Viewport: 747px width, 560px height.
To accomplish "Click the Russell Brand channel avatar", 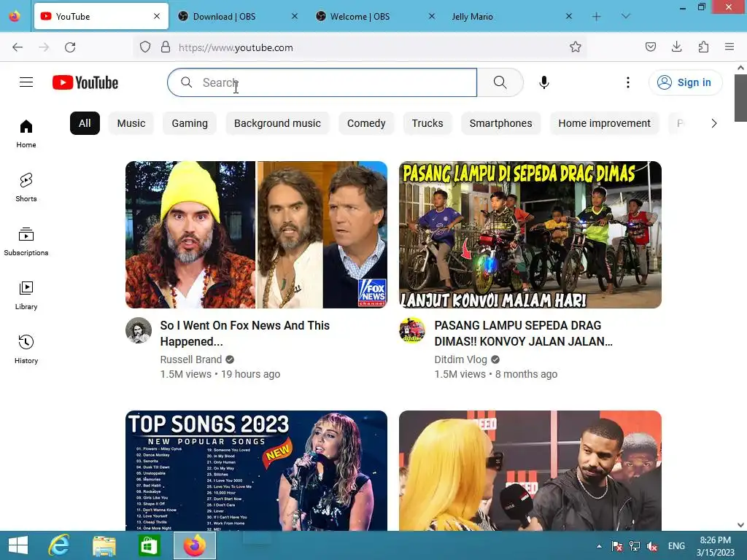I will tap(139, 330).
